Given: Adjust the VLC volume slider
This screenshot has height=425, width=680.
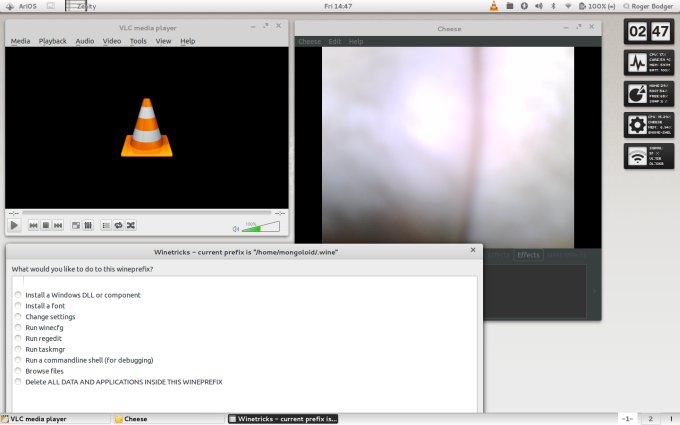Looking at the screenshot, I should [262, 227].
